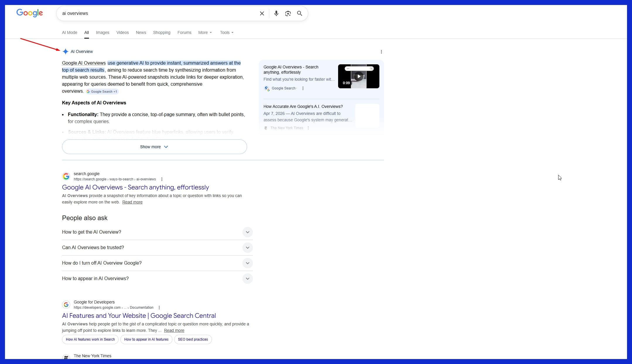This screenshot has width=632, height=364.
Task: Open three-dot menu beside developers.google.com result
Action: pos(159,308)
